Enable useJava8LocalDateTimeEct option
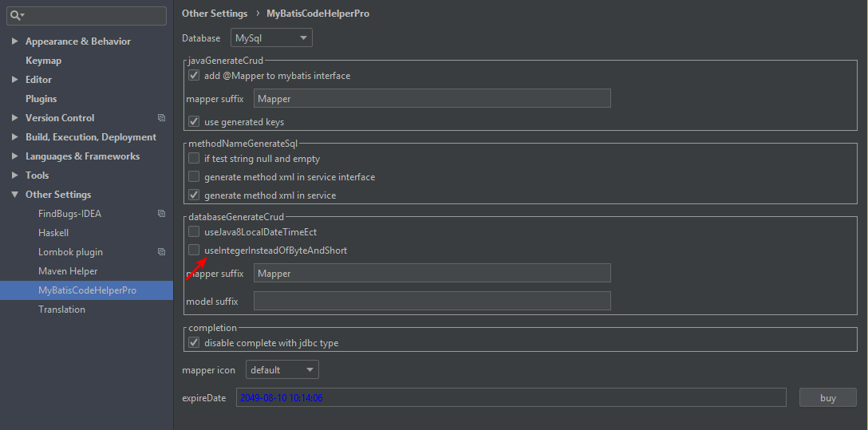This screenshot has width=868, height=430. (x=194, y=231)
